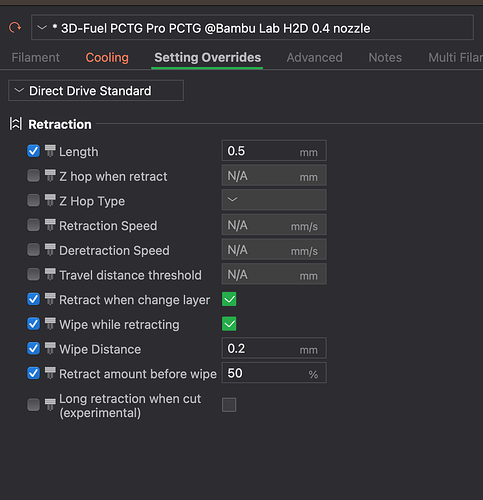
Task: Click the Retract amount before wipe field
Action: tap(274, 373)
